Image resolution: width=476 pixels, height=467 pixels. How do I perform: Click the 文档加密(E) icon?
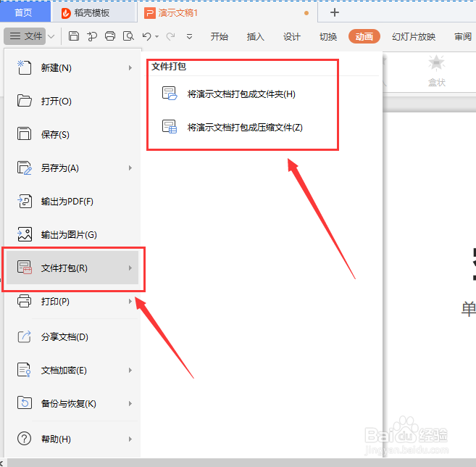[25, 370]
